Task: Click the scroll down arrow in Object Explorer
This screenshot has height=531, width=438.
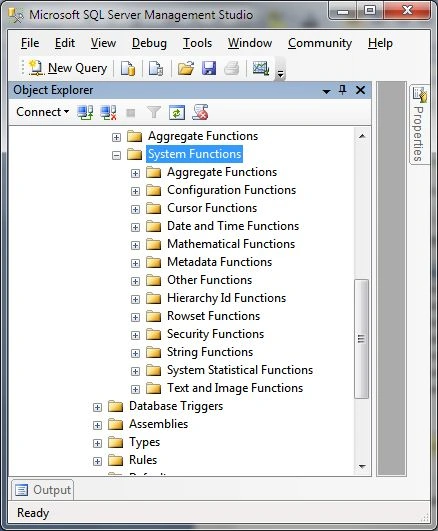Action: pyautogui.click(x=362, y=467)
